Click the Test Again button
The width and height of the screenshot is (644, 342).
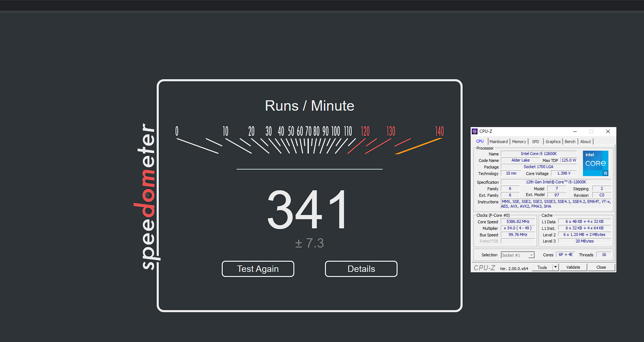(258, 269)
